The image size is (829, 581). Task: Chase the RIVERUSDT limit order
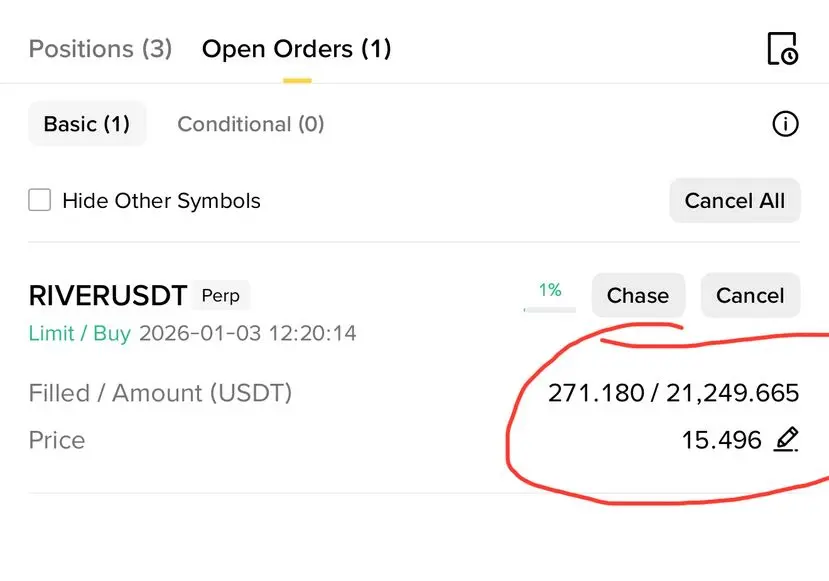(x=638, y=296)
